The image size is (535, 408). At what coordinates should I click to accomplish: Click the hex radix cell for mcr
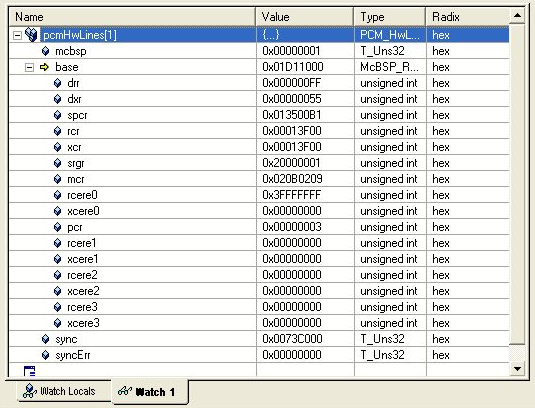coord(440,179)
